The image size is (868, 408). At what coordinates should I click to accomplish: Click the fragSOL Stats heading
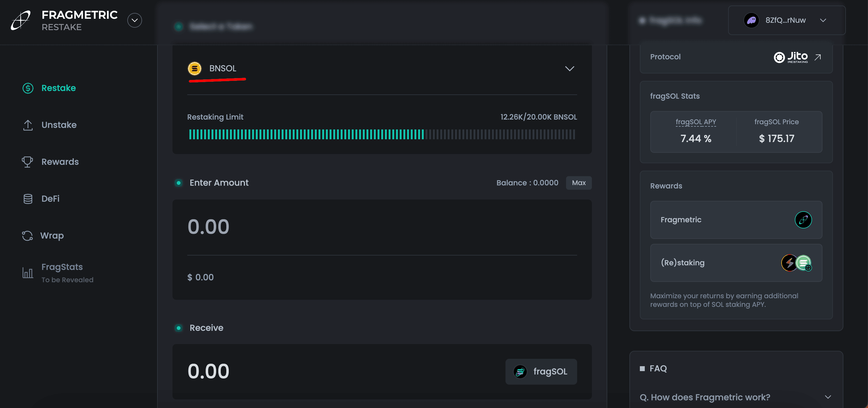point(675,96)
